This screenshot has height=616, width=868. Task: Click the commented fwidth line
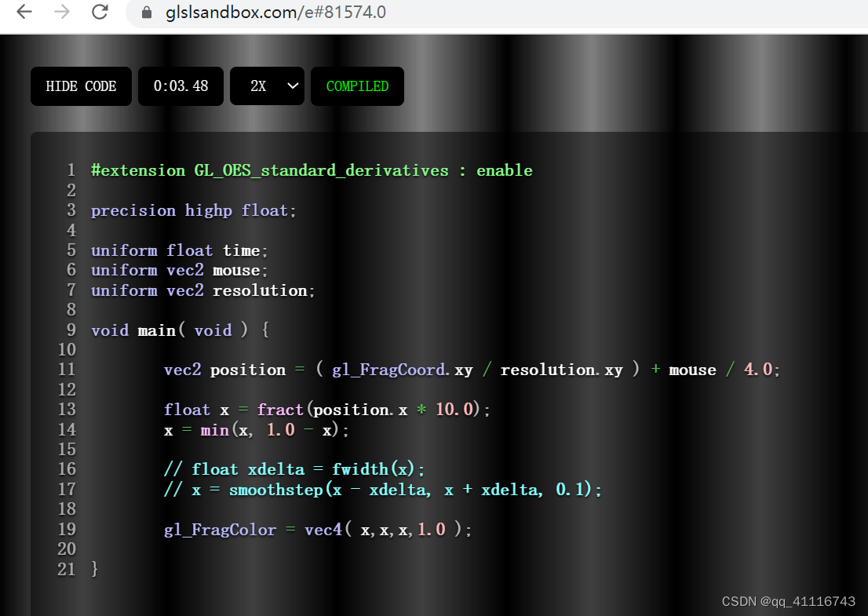[x=294, y=468]
